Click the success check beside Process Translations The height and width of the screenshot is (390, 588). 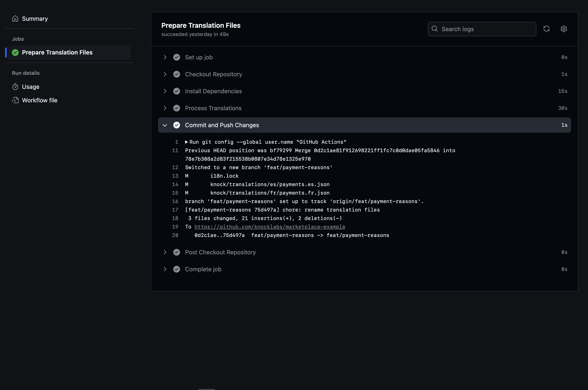point(177,108)
